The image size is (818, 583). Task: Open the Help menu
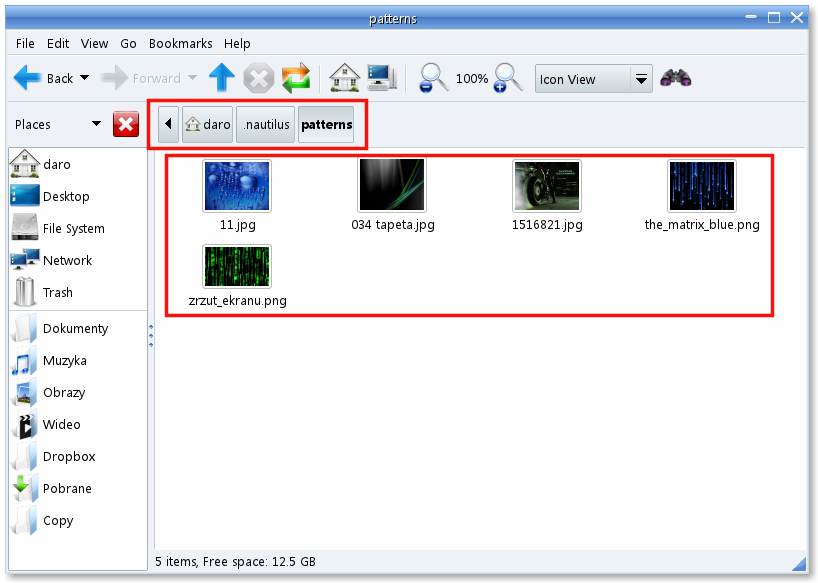click(237, 43)
